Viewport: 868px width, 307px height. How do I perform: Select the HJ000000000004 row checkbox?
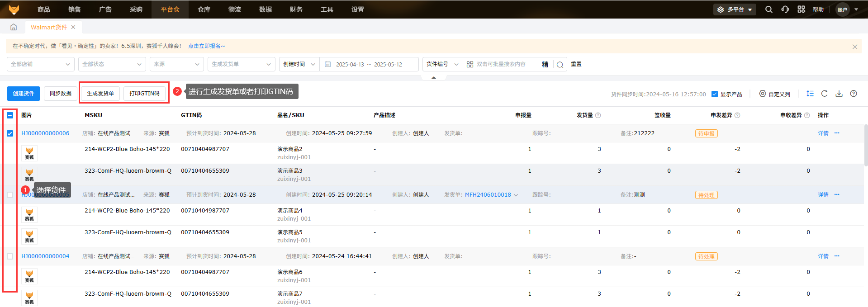10,256
